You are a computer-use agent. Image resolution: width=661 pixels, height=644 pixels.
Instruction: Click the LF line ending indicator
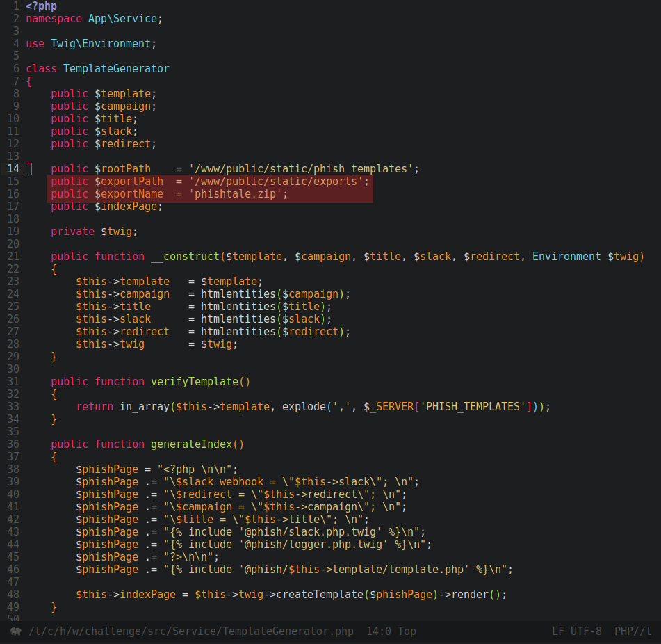click(558, 631)
